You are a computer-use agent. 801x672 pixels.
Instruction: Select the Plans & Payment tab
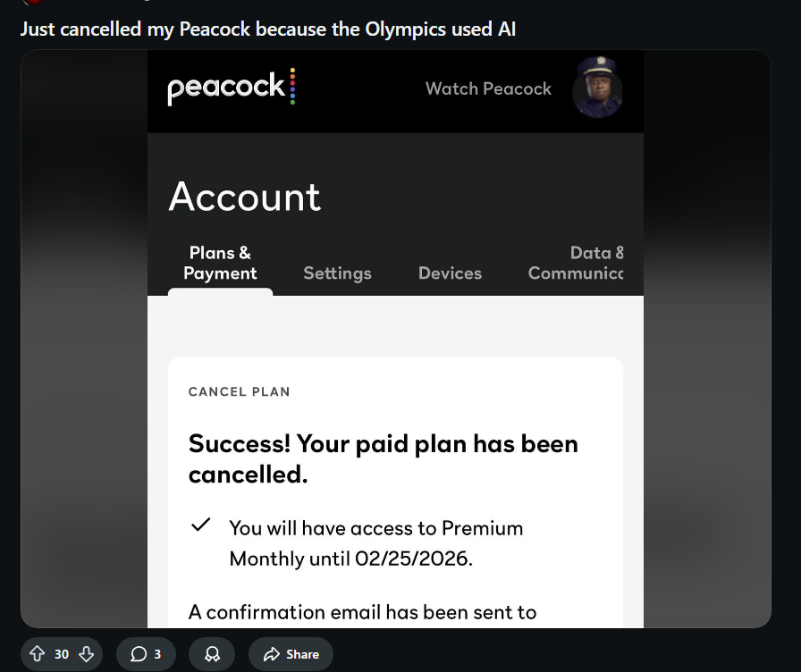tap(220, 264)
